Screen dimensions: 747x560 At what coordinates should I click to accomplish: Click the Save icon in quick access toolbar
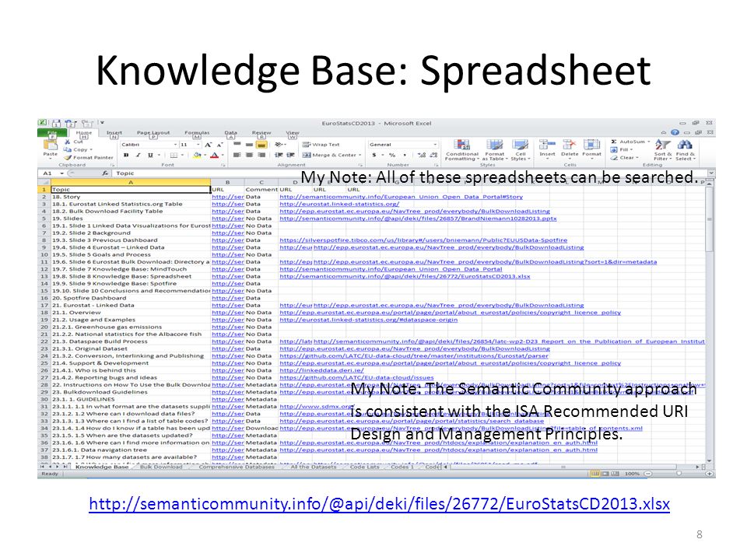(x=57, y=123)
